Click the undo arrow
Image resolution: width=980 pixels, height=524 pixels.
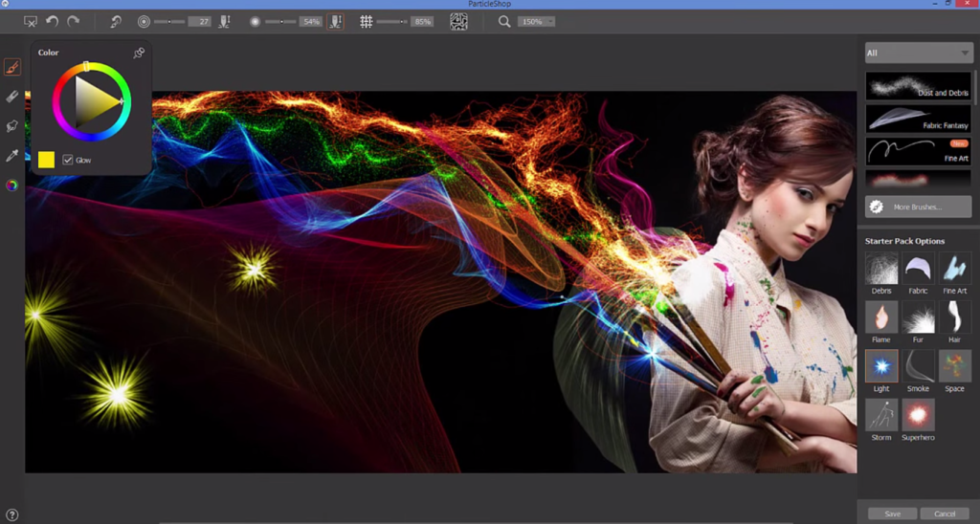pos(53,21)
